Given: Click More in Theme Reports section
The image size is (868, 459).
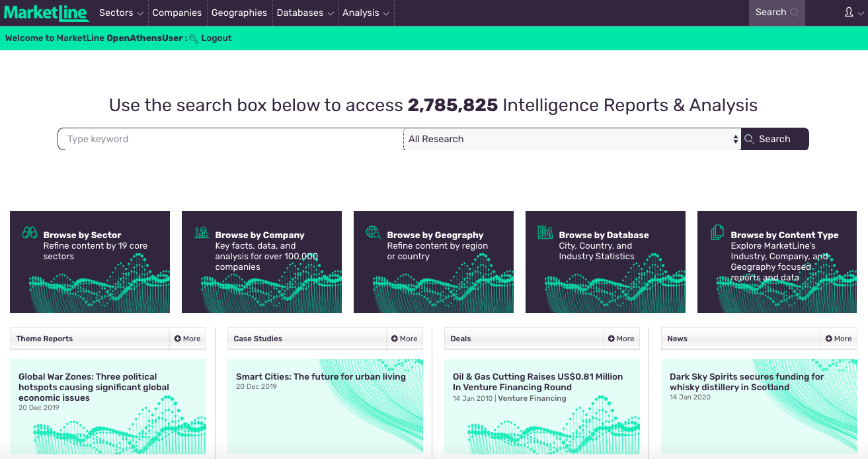Looking at the screenshot, I should point(188,339).
